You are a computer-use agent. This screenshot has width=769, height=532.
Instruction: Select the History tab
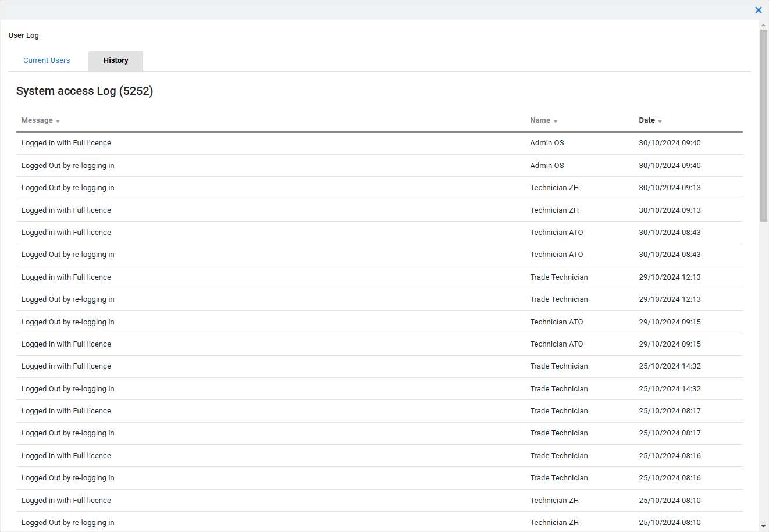tap(116, 60)
